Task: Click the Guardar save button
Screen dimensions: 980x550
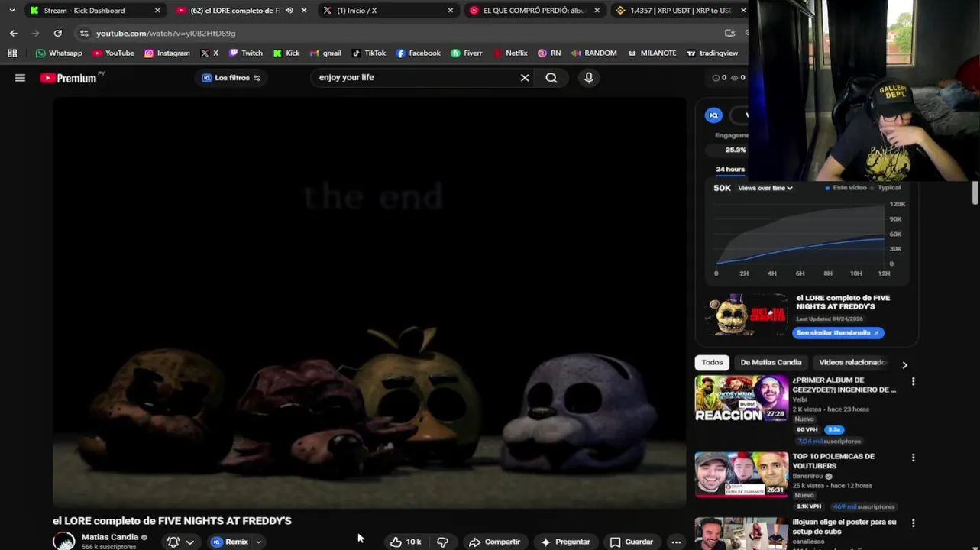Action: pos(632,542)
